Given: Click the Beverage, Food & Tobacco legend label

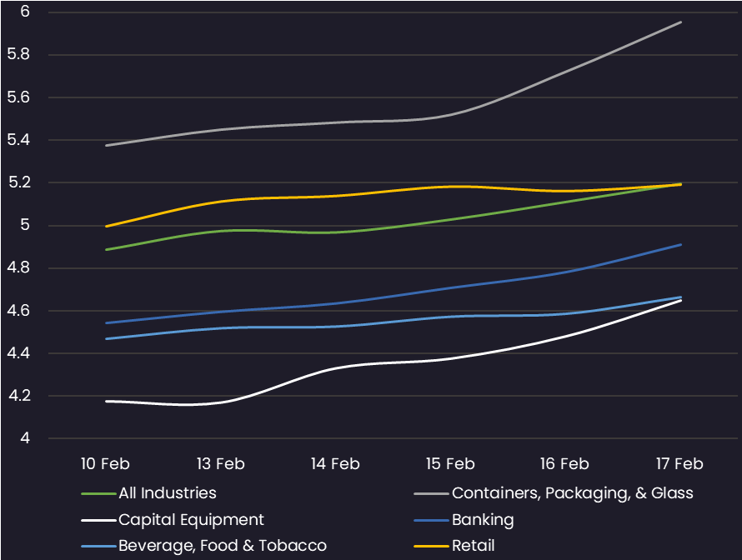Looking at the screenshot, I should (223, 546).
